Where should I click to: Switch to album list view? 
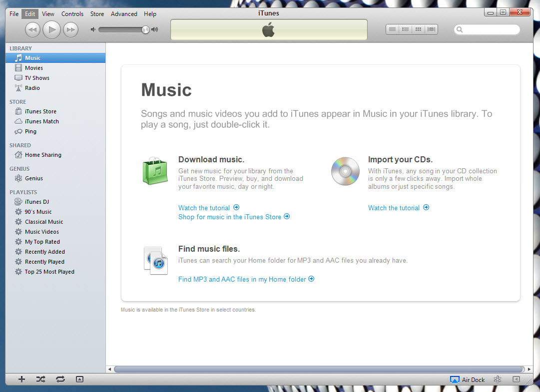pyautogui.click(x=405, y=29)
